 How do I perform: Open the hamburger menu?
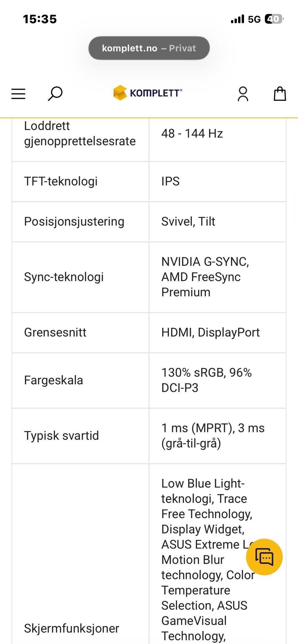tap(18, 94)
